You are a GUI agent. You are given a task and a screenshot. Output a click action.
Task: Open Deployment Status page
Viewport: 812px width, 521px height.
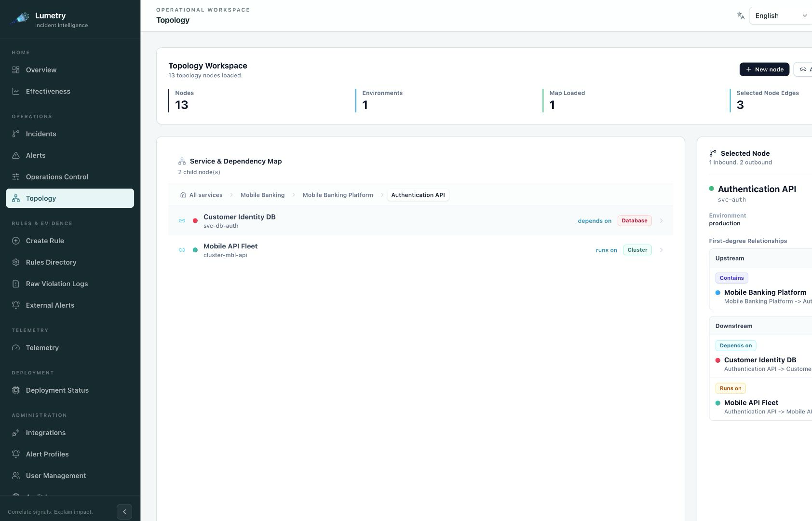70,390
